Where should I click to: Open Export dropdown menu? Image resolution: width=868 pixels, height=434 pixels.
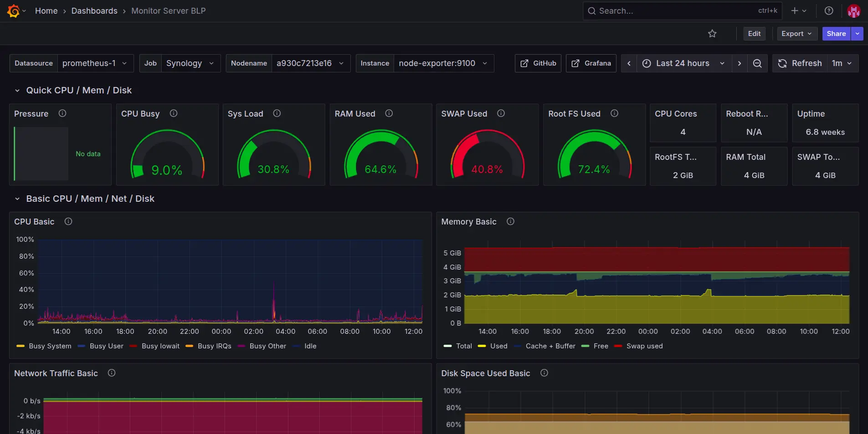point(797,34)
